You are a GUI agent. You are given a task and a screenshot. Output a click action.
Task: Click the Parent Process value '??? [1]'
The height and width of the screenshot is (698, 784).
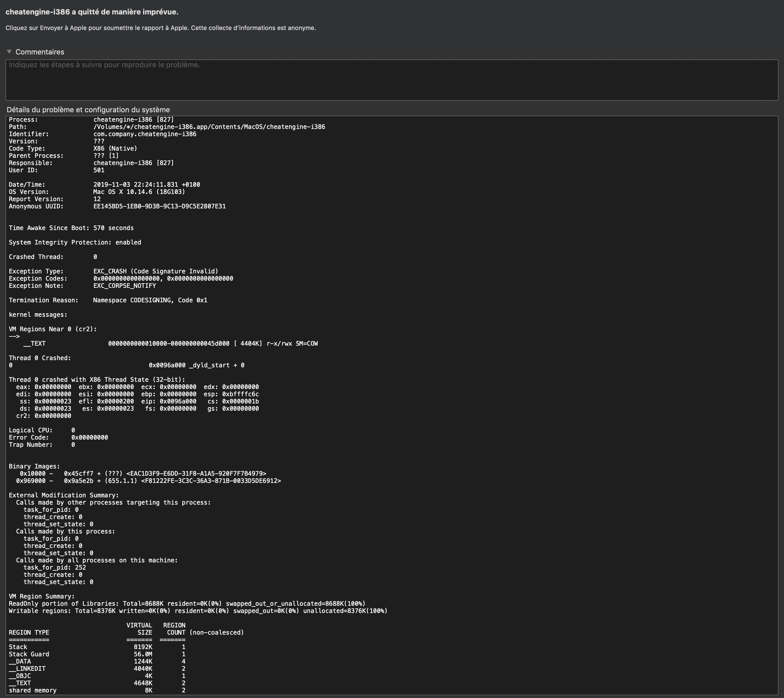(x=106, y=156)
